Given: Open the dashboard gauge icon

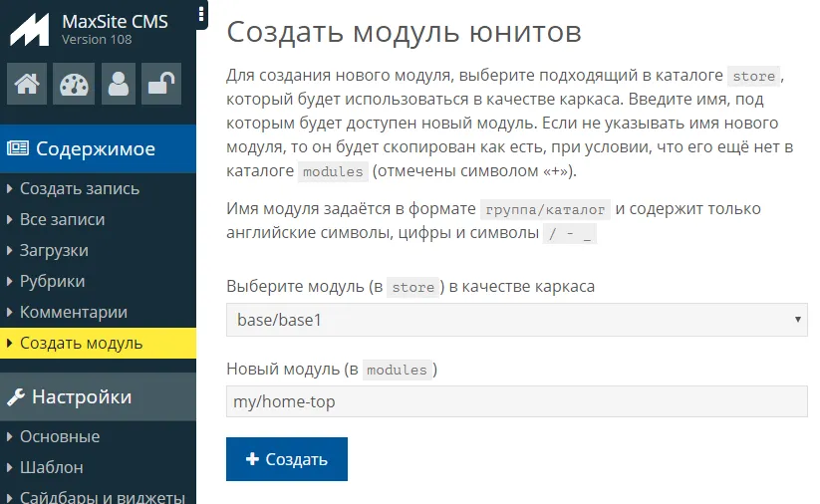Looking at the screenshot, I should pyautogui.click(x=74, y=84).
